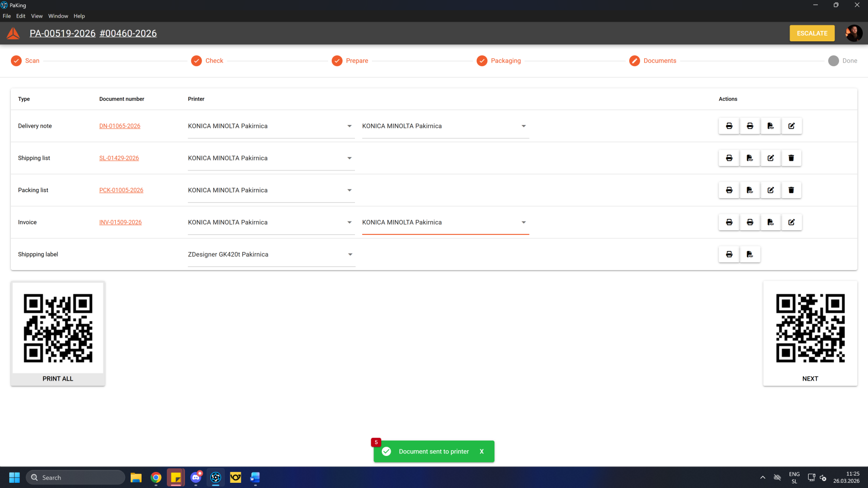The image size is (868, 488).
Task: Open File Explorer from taskbar
Action: 136,478
